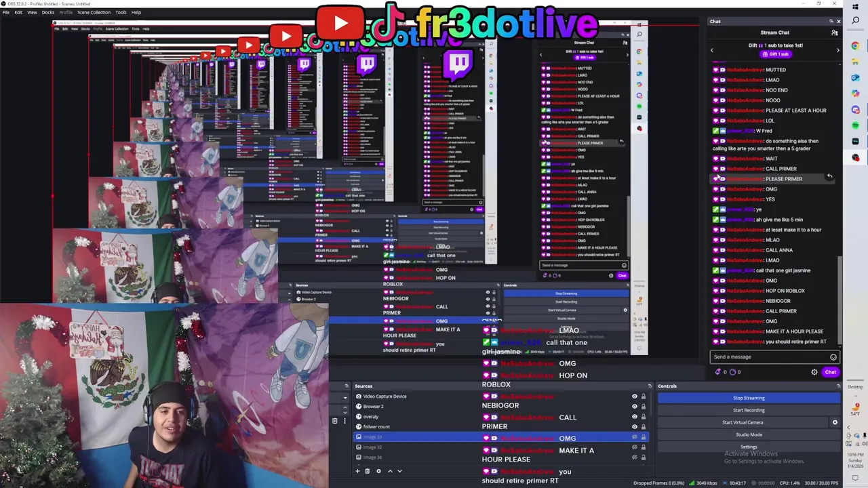Open chat settings gear
Image resolution: width=868 pixels, height=488 pixels.
(814, 372)
